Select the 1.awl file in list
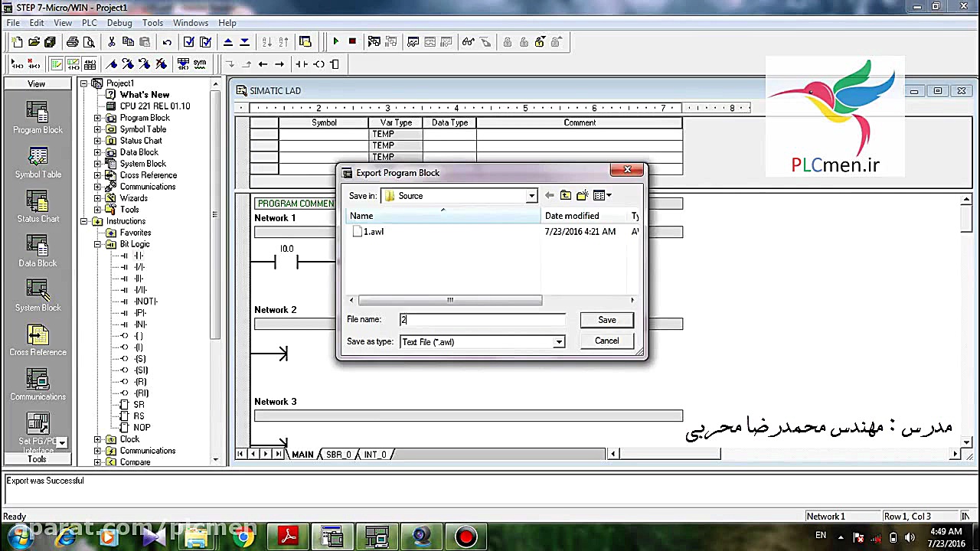Image resolution: width=980 pixels, height=551 pixels. (368, 232)
